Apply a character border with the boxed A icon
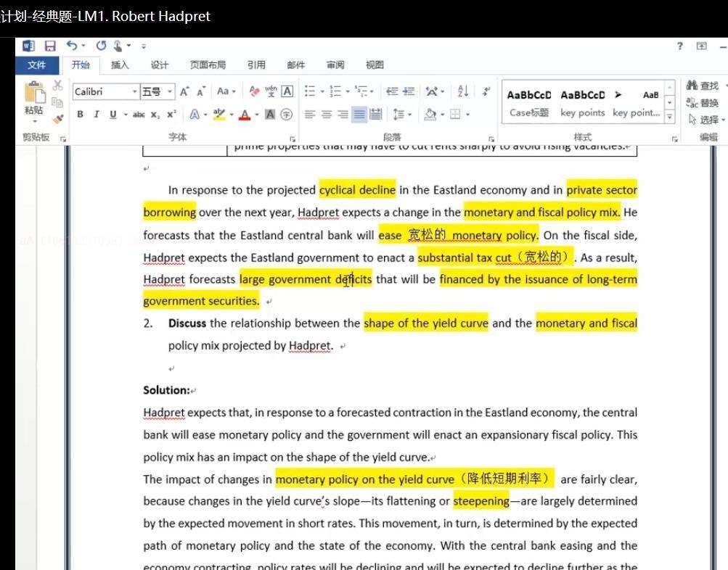728x570 pixels. 287,91
